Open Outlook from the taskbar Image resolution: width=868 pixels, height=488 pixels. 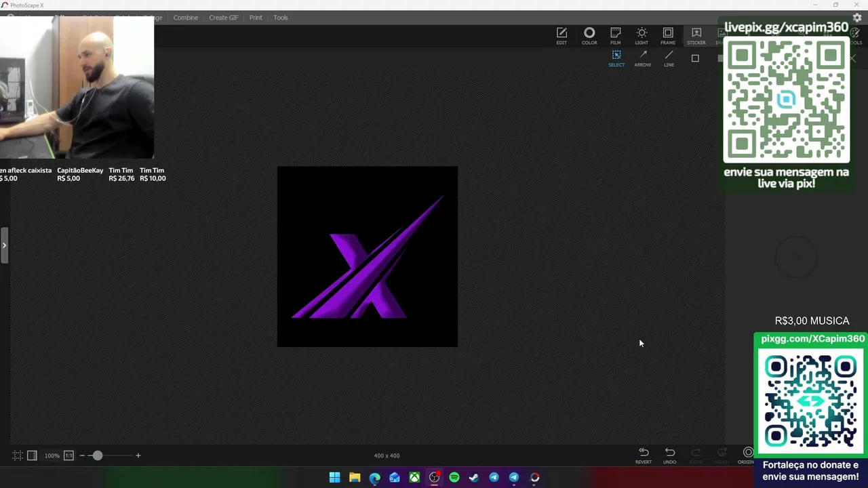point(395,478)
